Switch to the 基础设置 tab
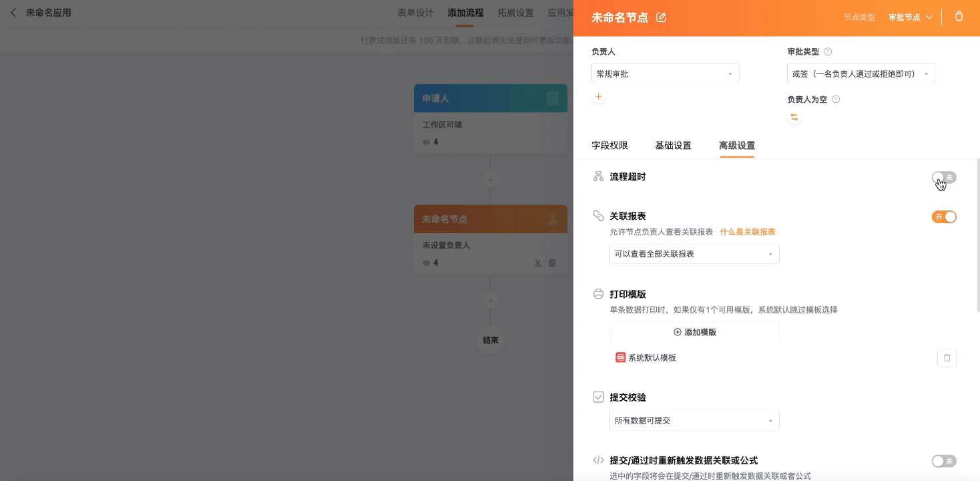The width and height of the screenshot is (980, 481). click(673, 146)
